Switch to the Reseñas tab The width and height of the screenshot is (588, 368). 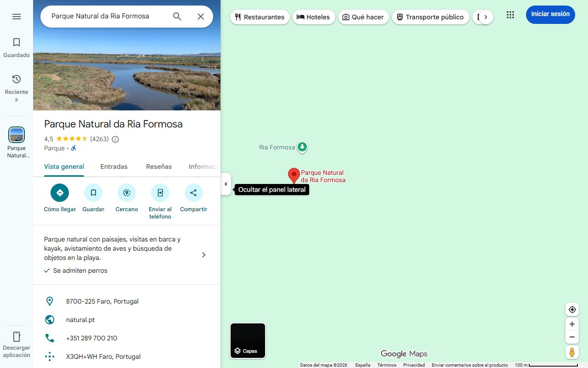click(158, 167)
